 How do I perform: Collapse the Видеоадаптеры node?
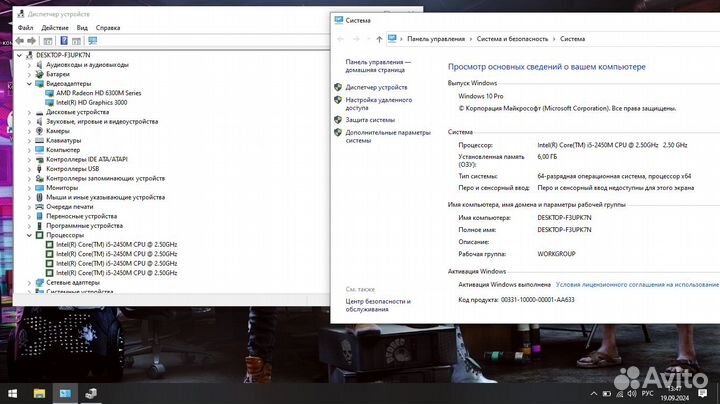click(x=29, y=84)
